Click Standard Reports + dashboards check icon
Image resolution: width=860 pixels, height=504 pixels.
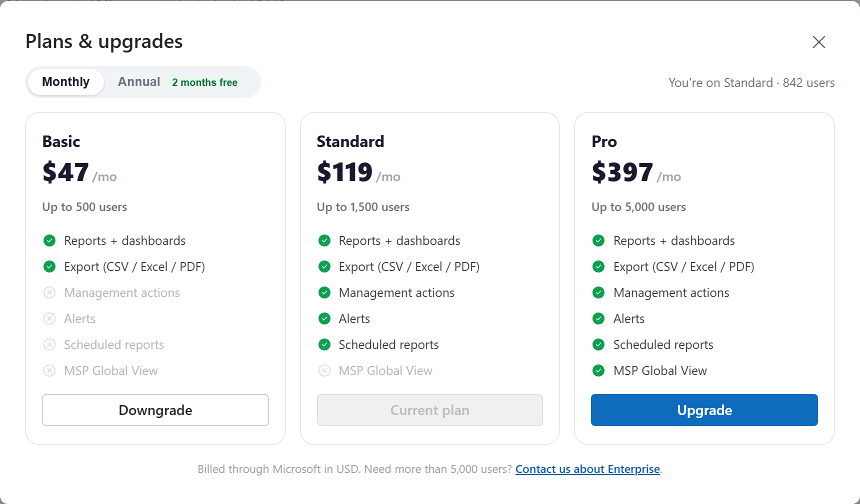[324, 241]
